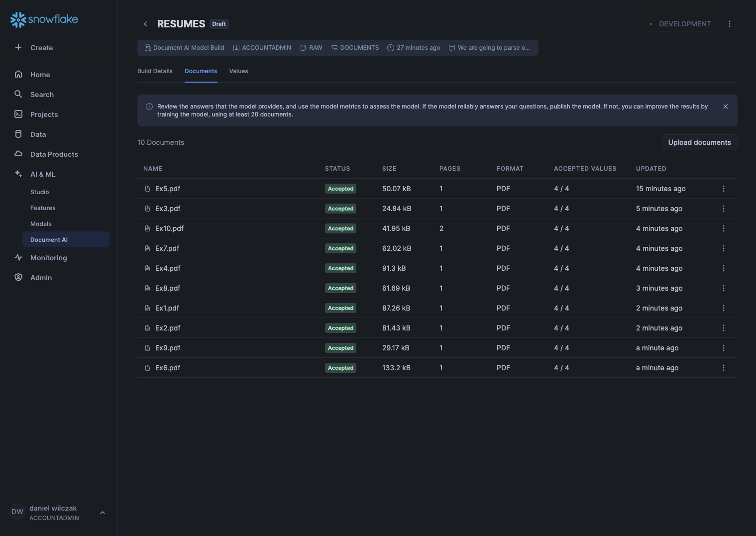Click the clock icon beside 27 minutes ago
This screenshot has width=756, height=536.
point(391,48)
